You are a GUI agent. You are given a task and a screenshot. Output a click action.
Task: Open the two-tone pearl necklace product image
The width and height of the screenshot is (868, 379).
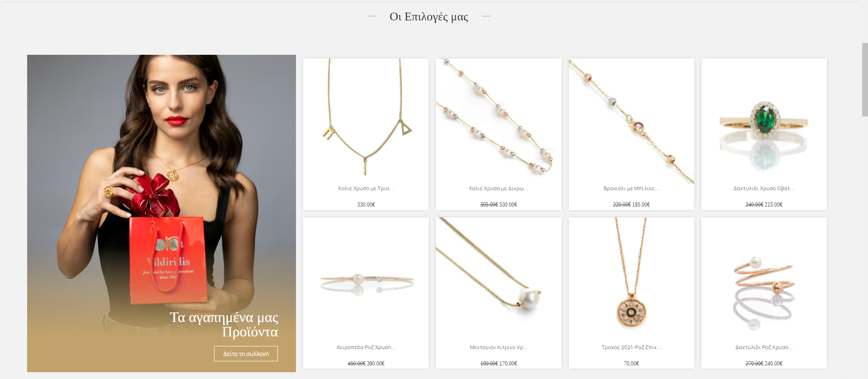coord(498,121)
